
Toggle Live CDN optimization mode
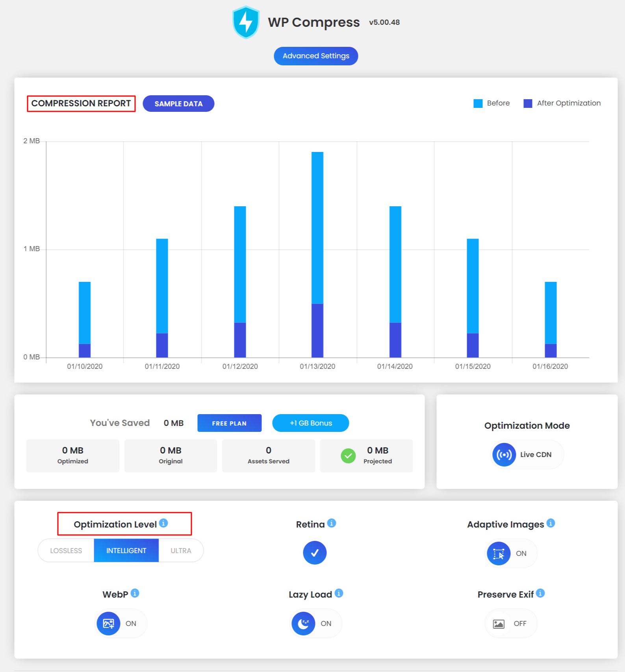(527, 455)
